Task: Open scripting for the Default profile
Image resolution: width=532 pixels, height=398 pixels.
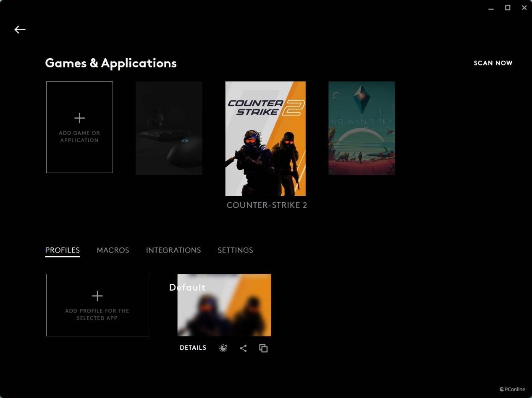Action: coord(223,348)
